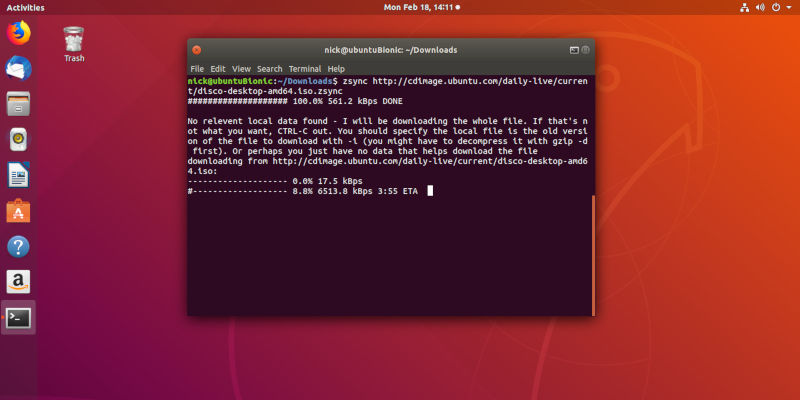Screen dimensions: 800x400
Task: Launch Amazon from the dock
Action: tap(18, 282)
